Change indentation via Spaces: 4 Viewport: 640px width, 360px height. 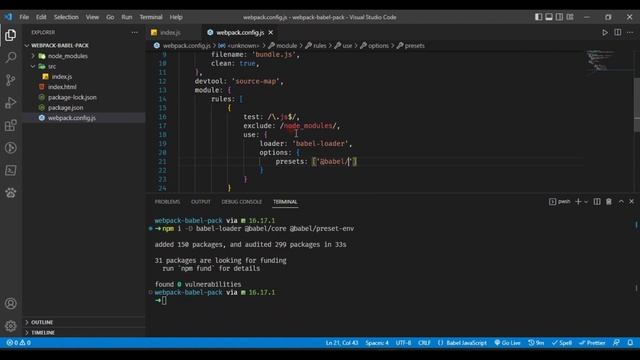pyautogui.click(x=377, y=343)
